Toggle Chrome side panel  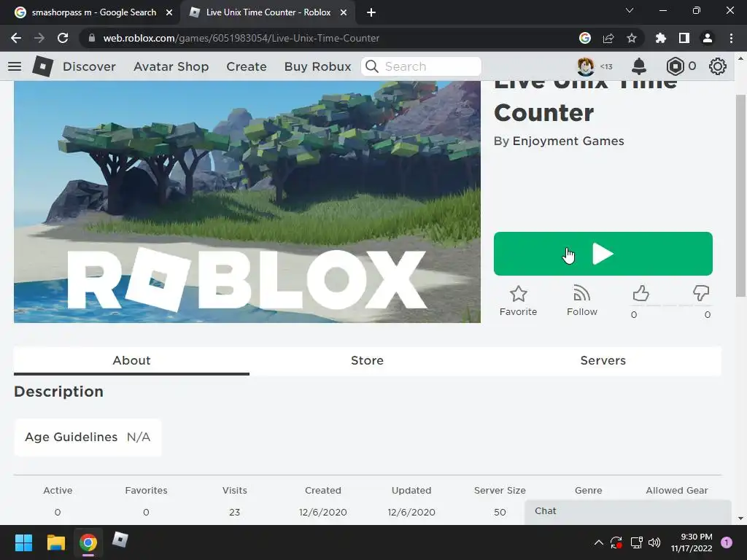(684, 38)
